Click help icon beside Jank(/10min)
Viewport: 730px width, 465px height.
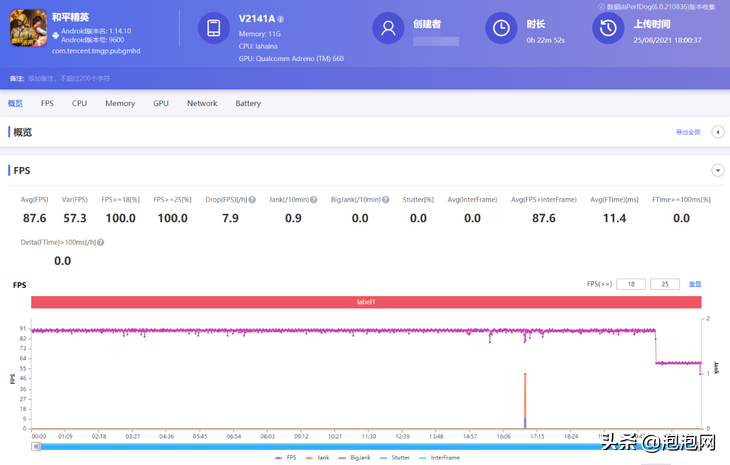tap(314, 200)
